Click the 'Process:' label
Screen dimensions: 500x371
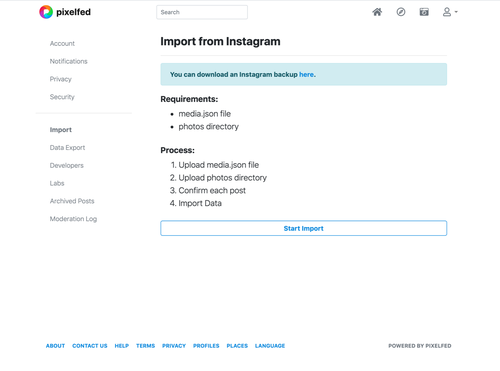pos(178,150)
